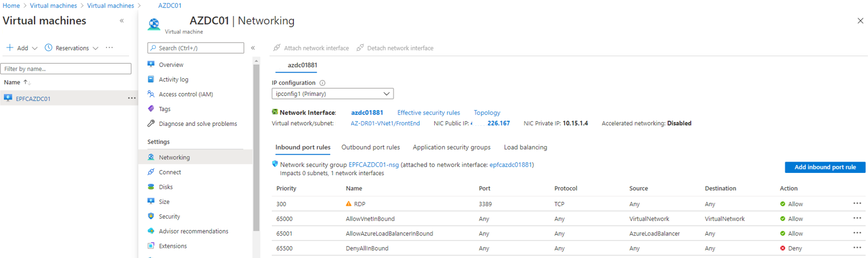Click the Overview monitor icon
This screenshot has height=258, width=868.
click(x=151, y=65)
